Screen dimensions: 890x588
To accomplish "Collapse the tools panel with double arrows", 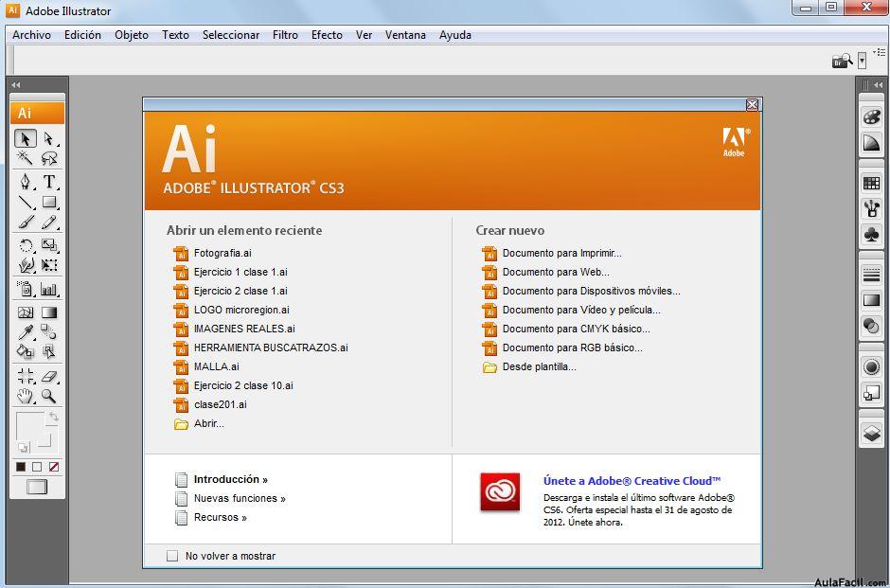I will (16, 85).
